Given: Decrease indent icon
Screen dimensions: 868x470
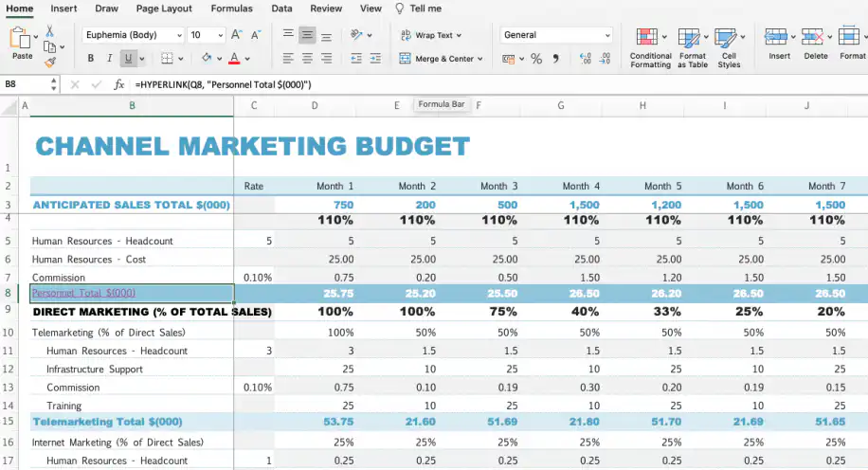Looking at the screenshot, I should [356, 58].
